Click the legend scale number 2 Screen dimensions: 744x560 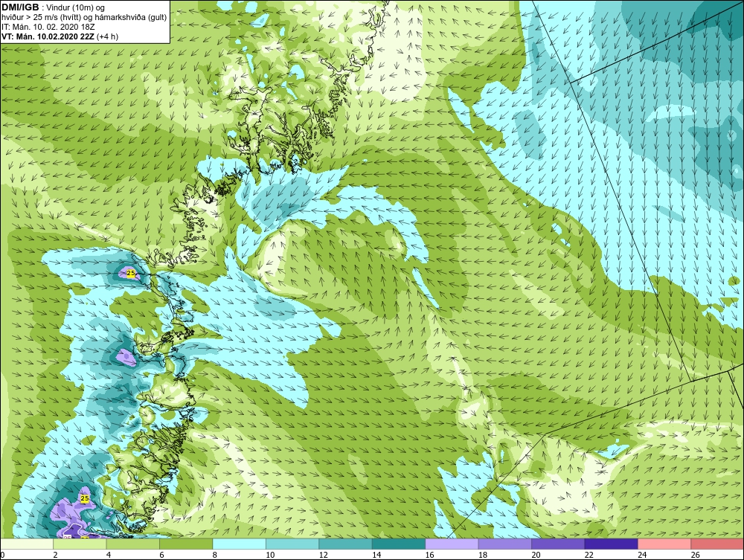(x=55, y=555)
